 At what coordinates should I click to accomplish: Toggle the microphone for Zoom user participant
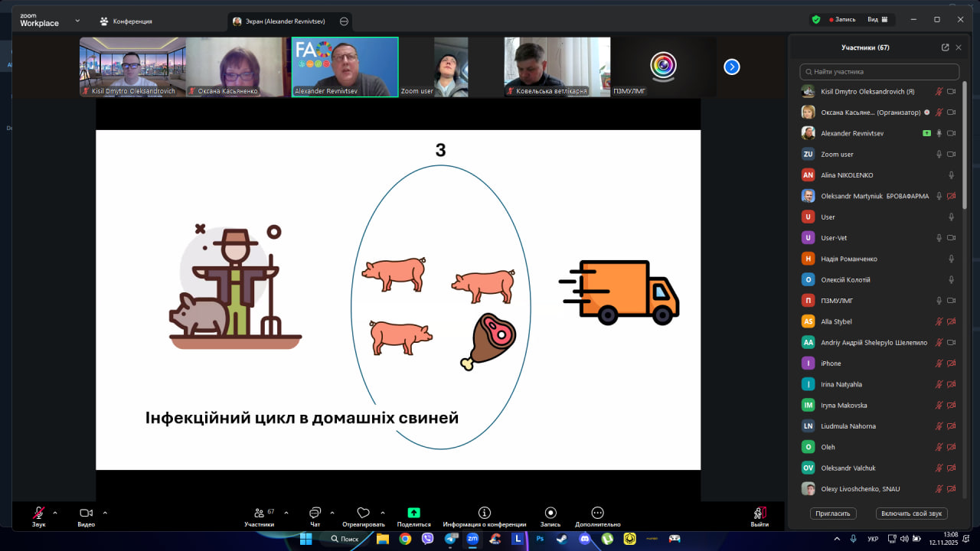tap(939, 155)
